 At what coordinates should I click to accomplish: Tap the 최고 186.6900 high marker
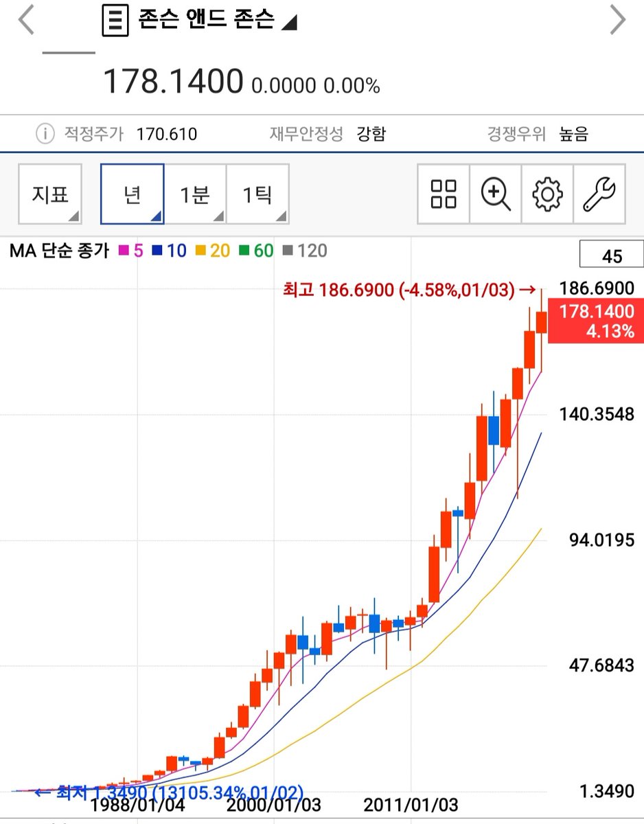click(x=409, y=290)
